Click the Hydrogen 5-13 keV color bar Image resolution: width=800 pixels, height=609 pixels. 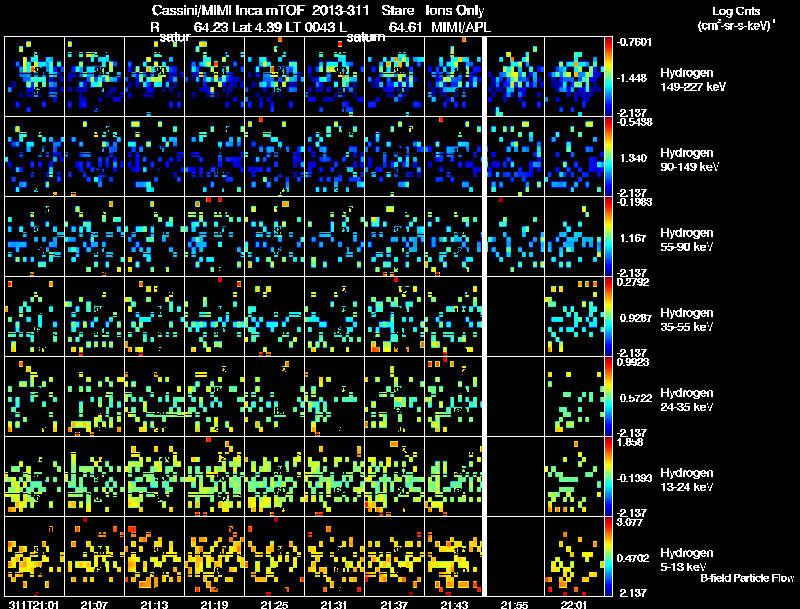pos(608,557)
